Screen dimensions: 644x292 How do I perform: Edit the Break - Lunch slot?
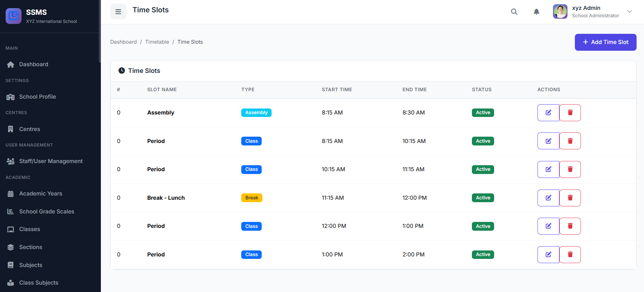548,198
